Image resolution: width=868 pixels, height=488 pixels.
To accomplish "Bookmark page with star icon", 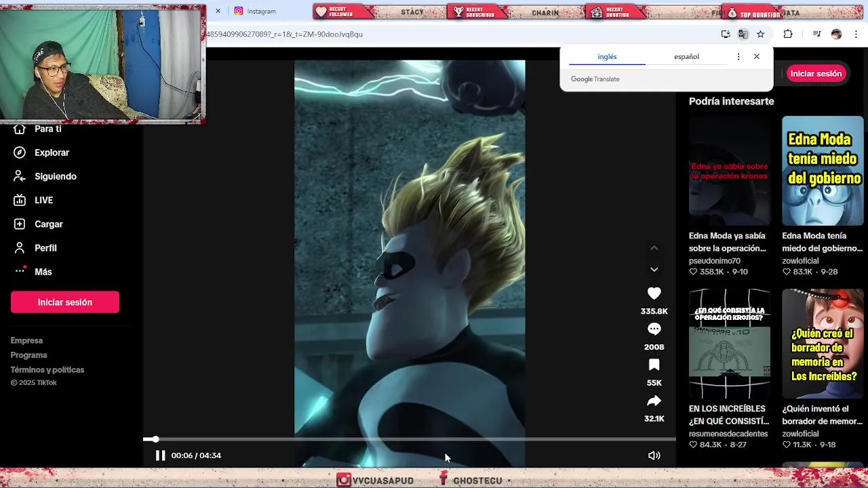I will (x=761, y=34).
